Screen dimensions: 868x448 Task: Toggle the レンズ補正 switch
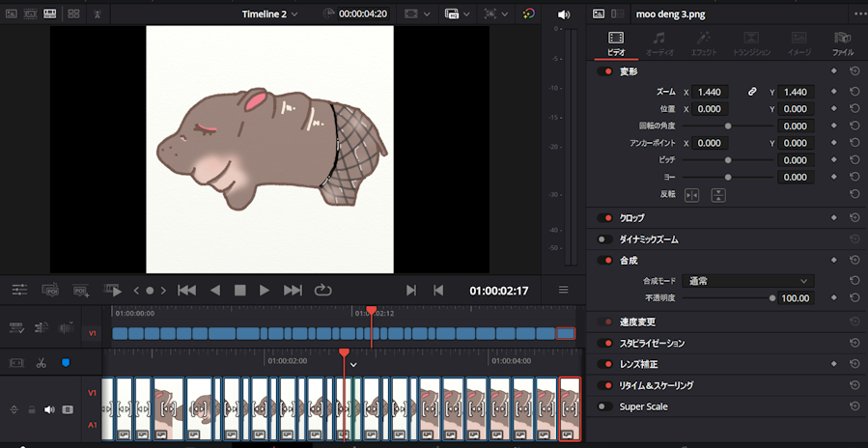tap(605, 364)
